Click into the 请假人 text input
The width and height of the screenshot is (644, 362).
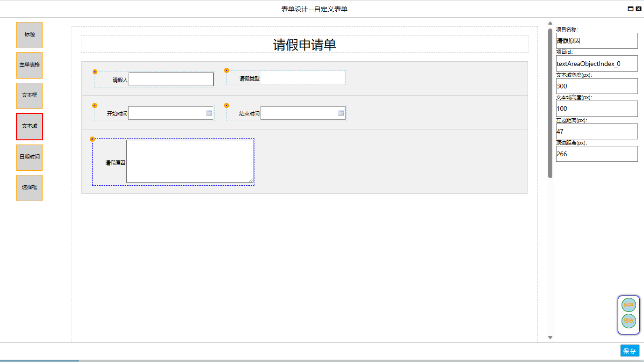pos(171,80)
